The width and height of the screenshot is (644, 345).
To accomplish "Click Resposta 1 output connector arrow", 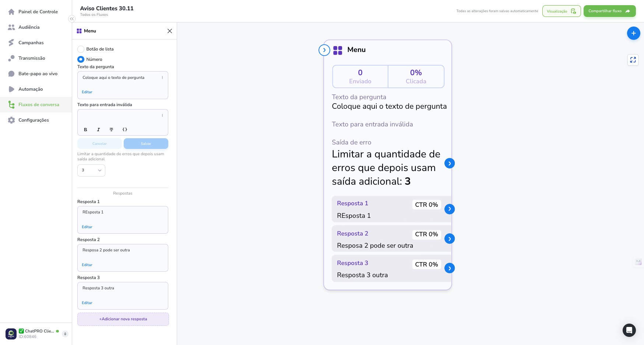I will point(449,209).
